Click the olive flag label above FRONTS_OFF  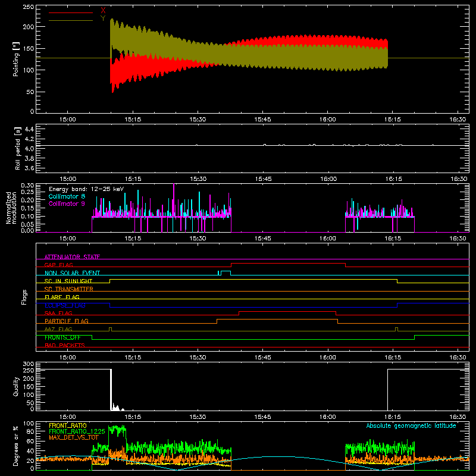(x=58, y=329)
